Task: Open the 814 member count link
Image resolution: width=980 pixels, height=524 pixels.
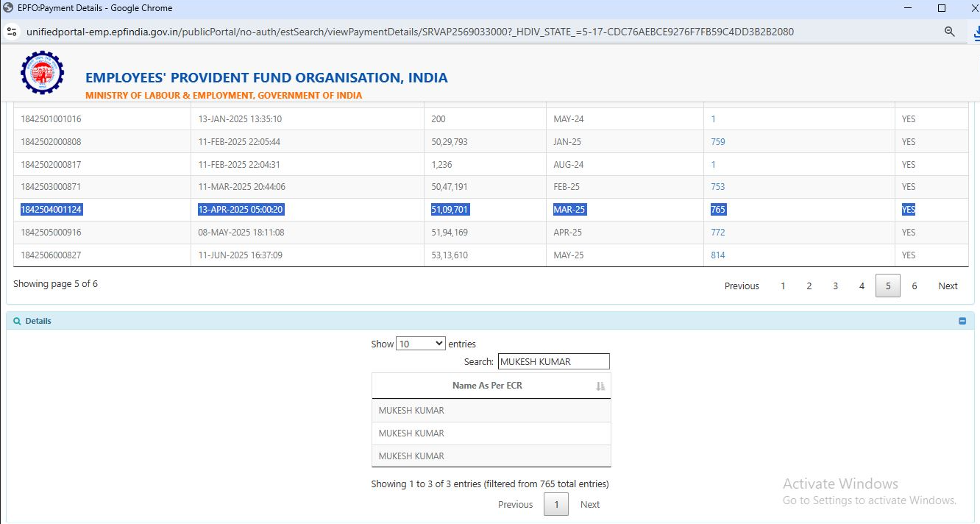Action: [x=717, y=255]
